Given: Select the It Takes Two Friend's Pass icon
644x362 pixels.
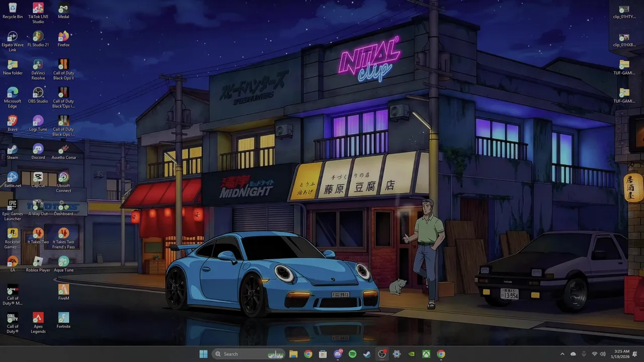Looking at the screenshot, I should [63, 239].
